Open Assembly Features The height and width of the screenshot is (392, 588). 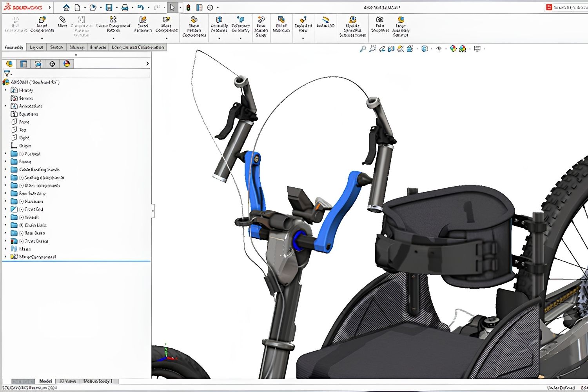pos(219,25)
